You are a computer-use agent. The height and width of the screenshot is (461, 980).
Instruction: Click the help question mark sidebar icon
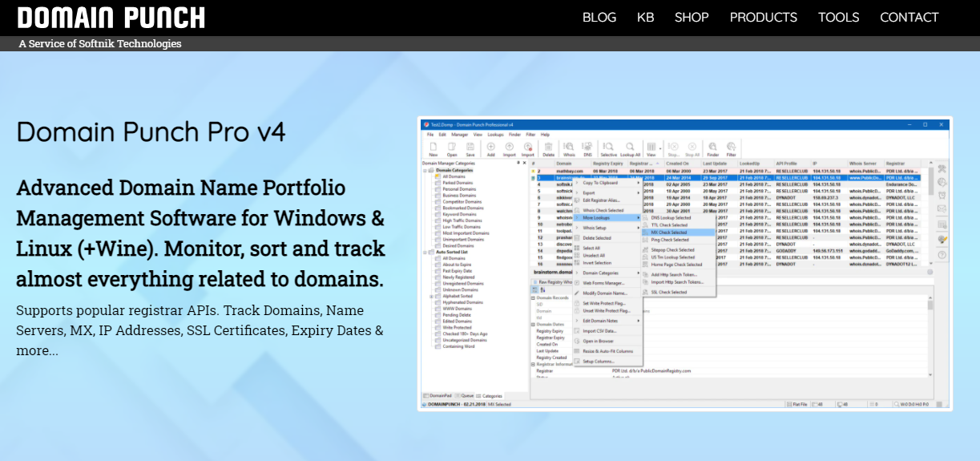point(942,255)
